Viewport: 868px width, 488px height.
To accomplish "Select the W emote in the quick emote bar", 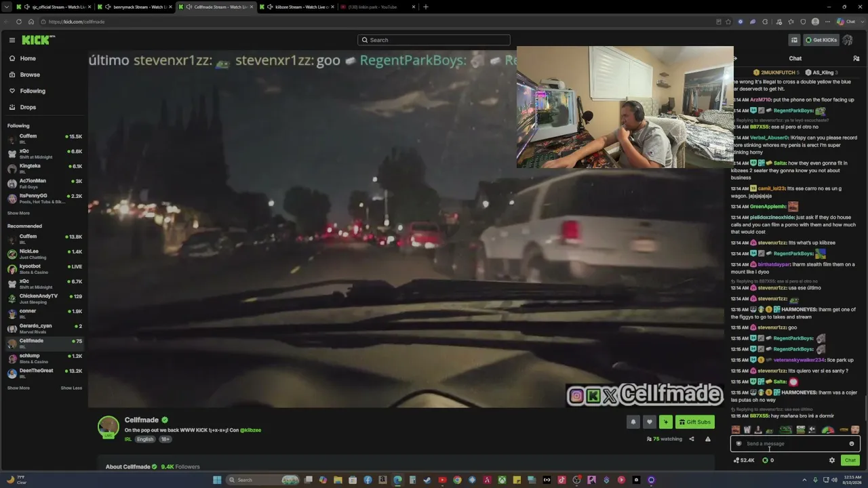I will point(747,430).
